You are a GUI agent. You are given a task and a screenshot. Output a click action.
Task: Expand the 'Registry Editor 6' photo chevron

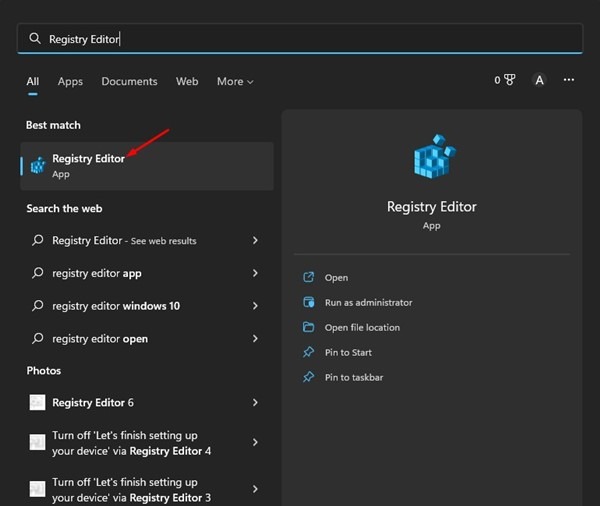point(256,402)
